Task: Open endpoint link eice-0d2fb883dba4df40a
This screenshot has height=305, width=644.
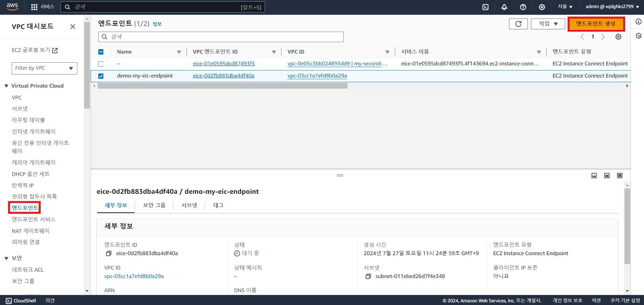Action: [224, 76]
